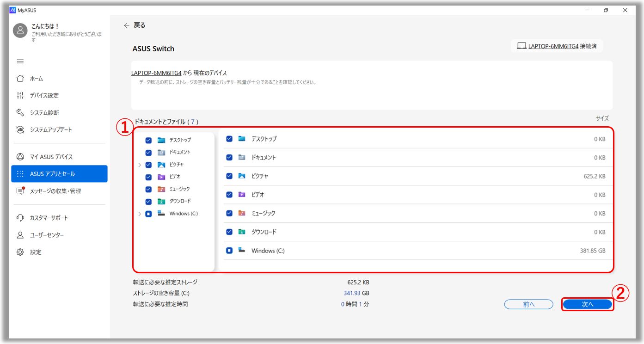Click the システムアップデート icon

tap(20, 129)
